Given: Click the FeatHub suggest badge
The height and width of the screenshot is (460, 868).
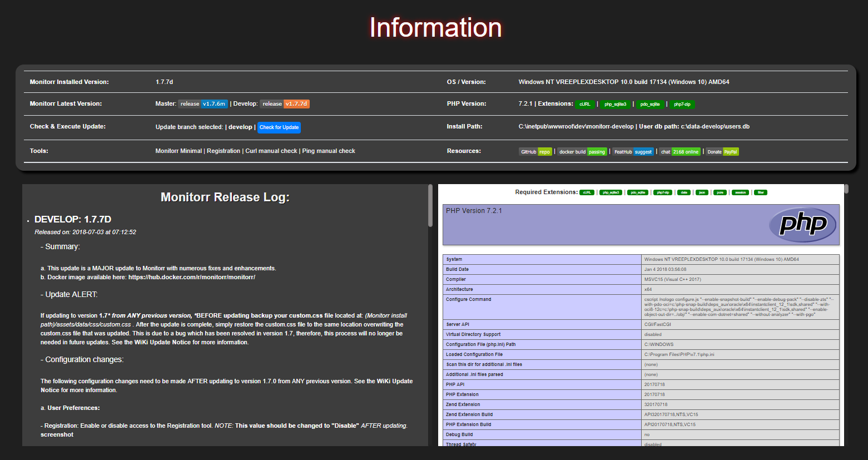Looking at the screenshot, I should (633, 151).
